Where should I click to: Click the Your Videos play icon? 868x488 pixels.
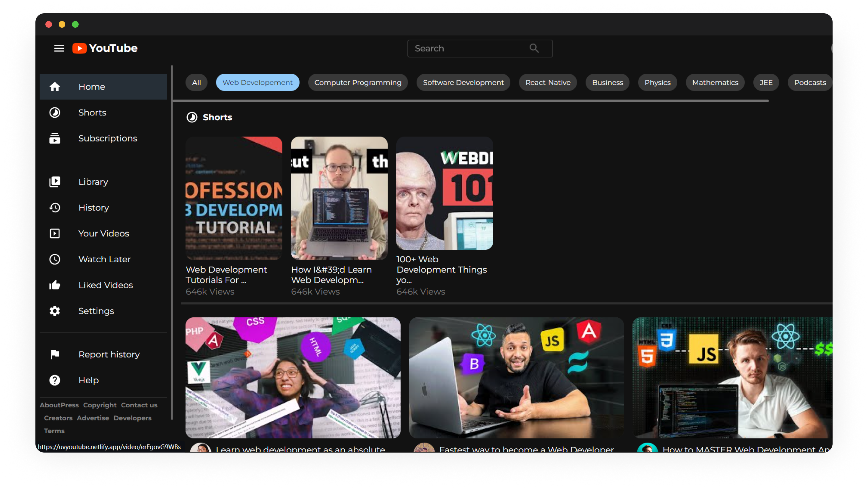(x=55, y=233)
